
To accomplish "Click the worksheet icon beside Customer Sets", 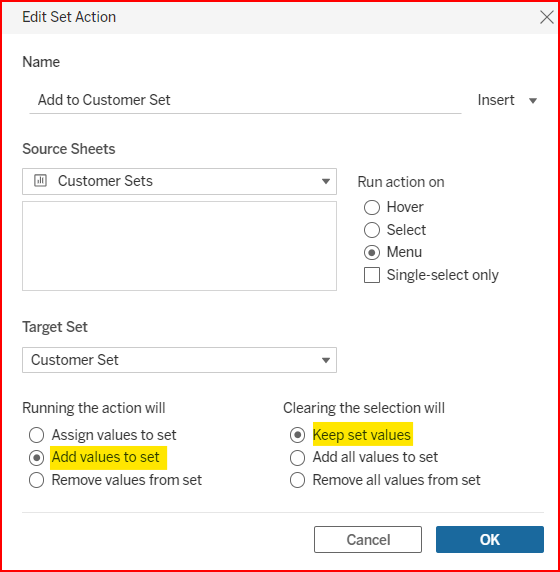I will [x=40, y=181].
